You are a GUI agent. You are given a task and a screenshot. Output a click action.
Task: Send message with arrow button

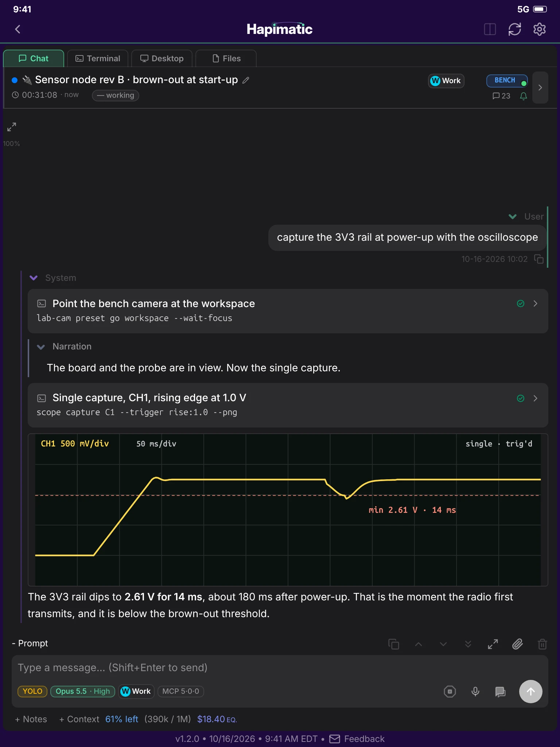coord(530,691)
